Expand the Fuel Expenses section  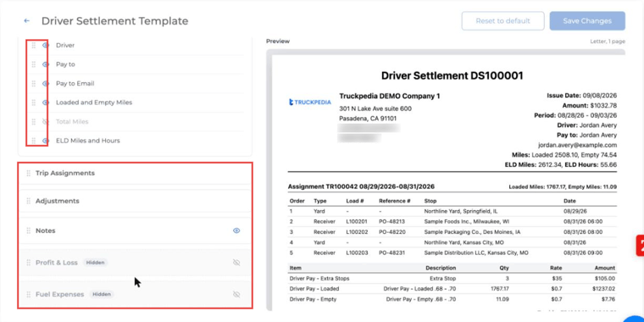(x=135, y=295)
